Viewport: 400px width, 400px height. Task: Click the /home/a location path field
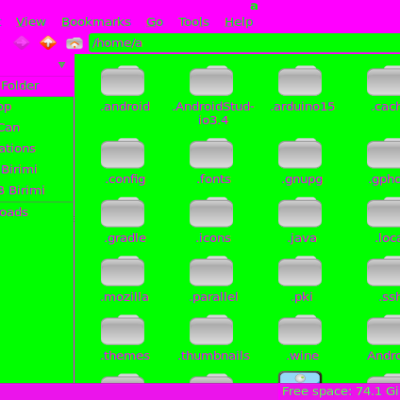click(x=244, y=43)
